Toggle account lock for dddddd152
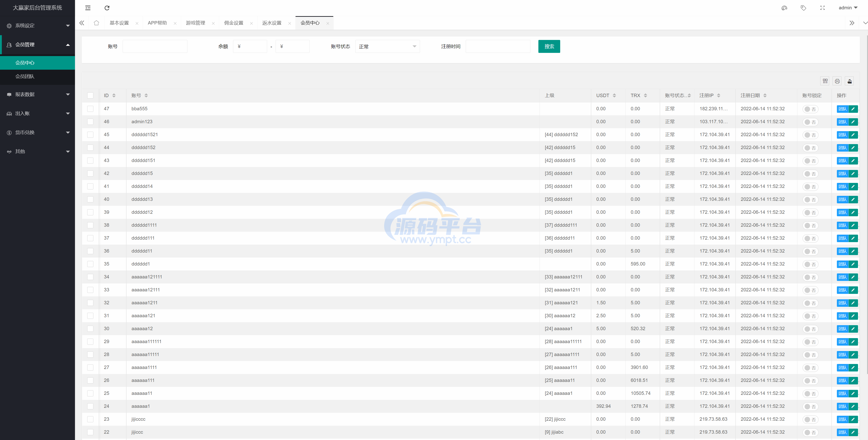 tap(810, 148)
